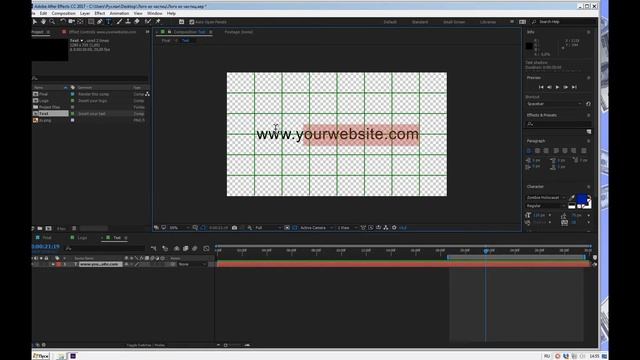Open the Spacebar shortcut dropdown
This screenshot has height=360, width=640.
pos(554,104)
